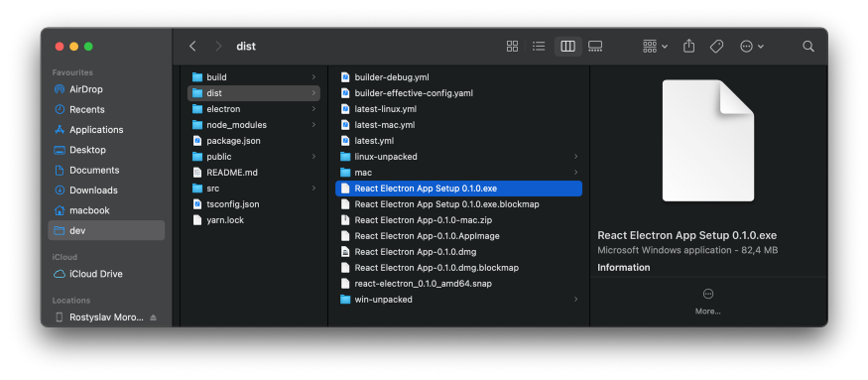The width and height of the screenshot is (868, 380).
Task: Select the win-unpacked folder
Action: [x=458, y=300]
